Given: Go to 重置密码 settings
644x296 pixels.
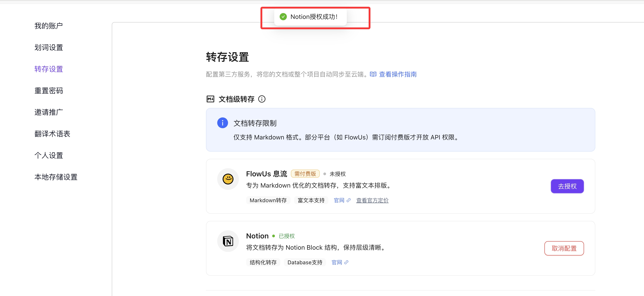Looking at the screenshot, I should pos(49,91).
